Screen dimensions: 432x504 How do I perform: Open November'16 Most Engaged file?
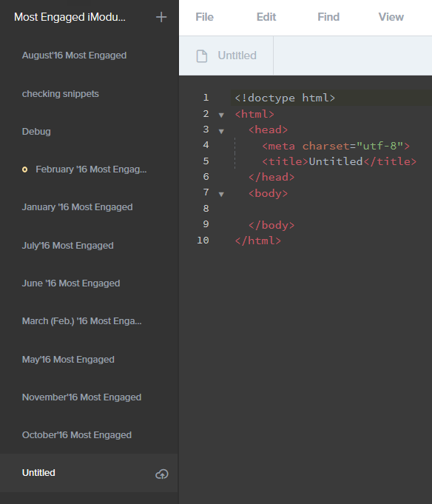tap(81, 397)
